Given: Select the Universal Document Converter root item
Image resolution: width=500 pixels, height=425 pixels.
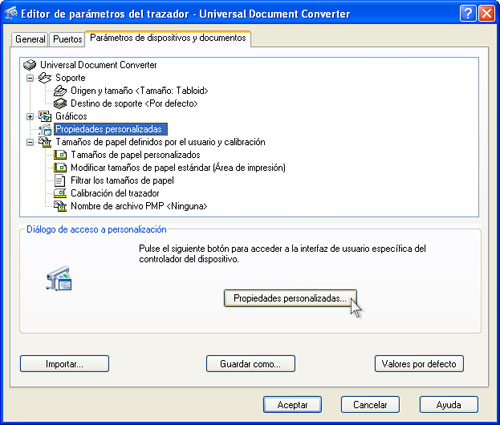Looking at the screenshot, I should tap(99, 65).
